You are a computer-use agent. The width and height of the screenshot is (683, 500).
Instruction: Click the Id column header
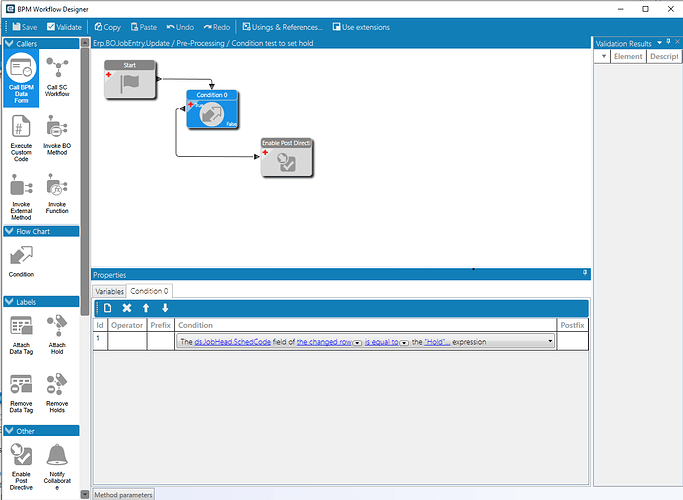point(100,325)
